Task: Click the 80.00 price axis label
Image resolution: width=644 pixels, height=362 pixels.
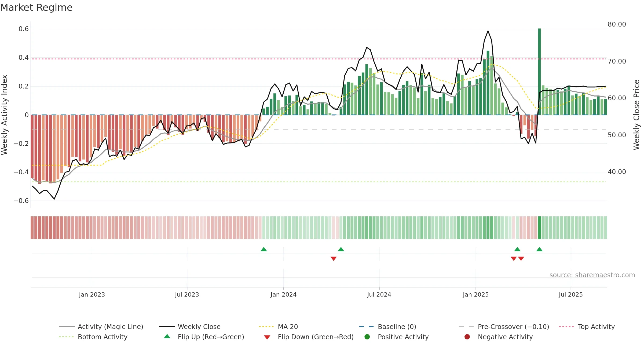Action: (x=617, y=24)
